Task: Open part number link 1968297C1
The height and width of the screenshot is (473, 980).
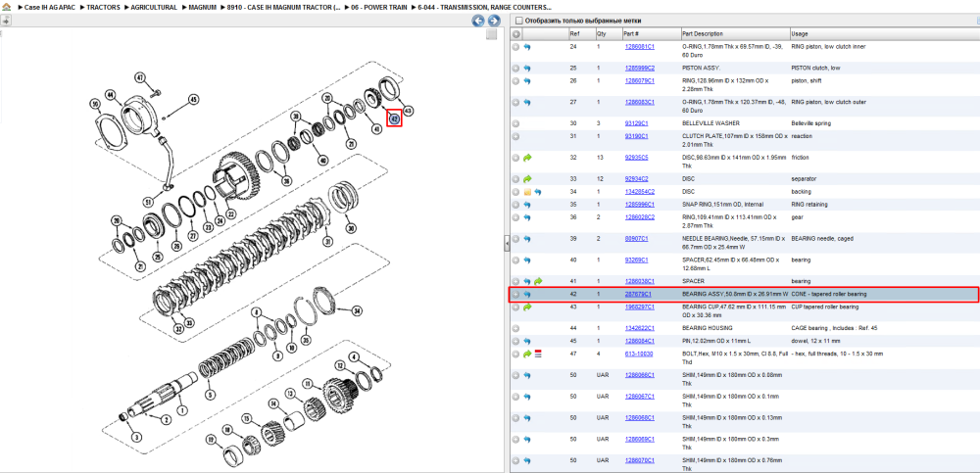Action: (x=639, y=307)
